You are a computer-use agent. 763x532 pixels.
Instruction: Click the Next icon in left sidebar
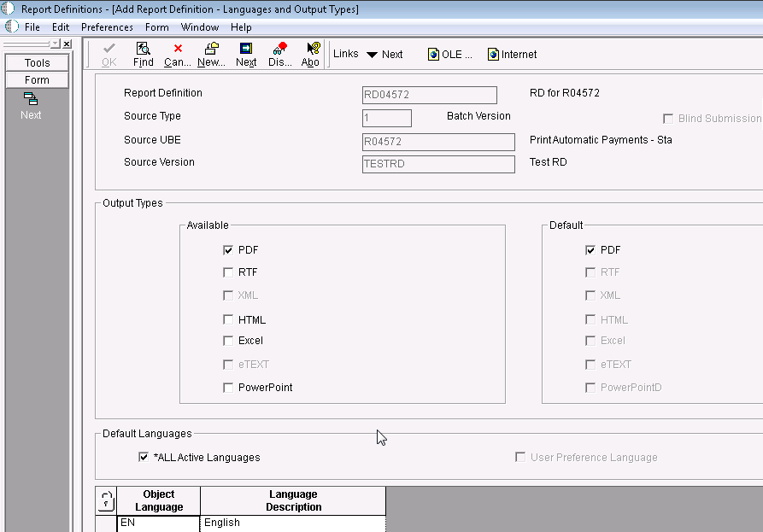click(30, 99)
